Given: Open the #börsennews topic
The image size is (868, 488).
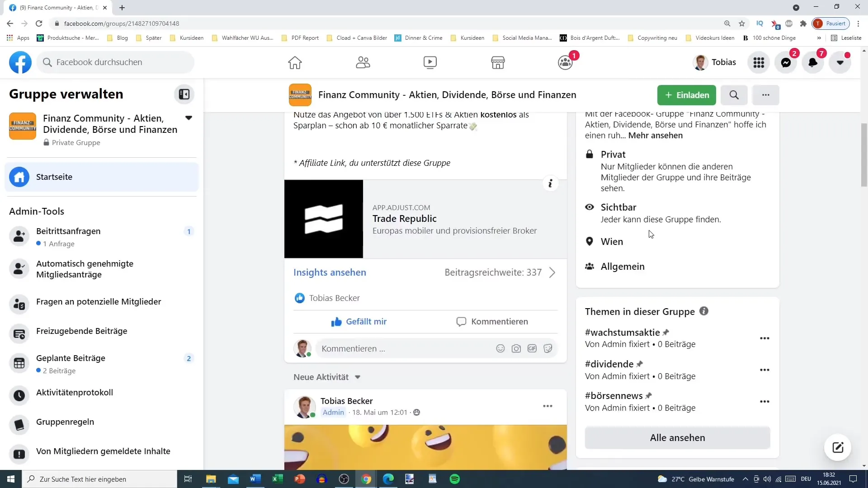Looking at the screenshot, I should (x=613, y=396).
